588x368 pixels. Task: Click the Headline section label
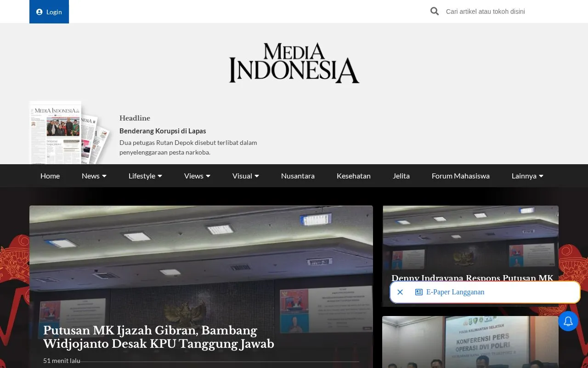click(x=135, y=118)
